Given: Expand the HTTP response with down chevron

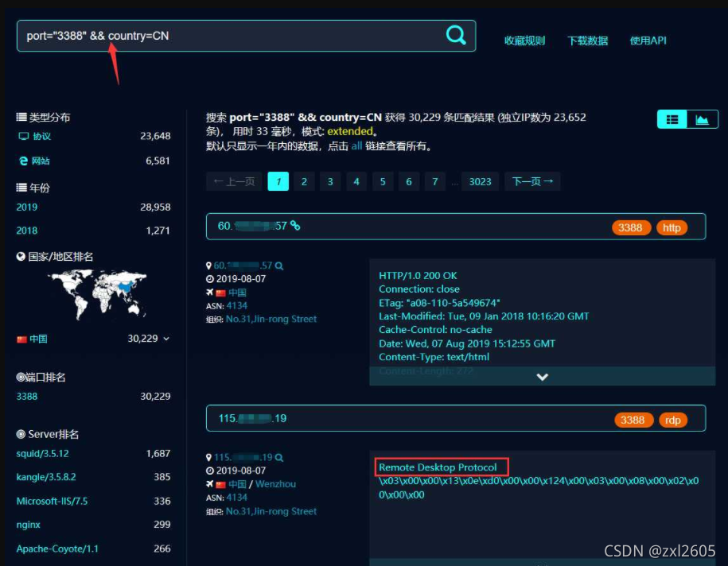Looking at the screenshot, I should tap(542, 377).
